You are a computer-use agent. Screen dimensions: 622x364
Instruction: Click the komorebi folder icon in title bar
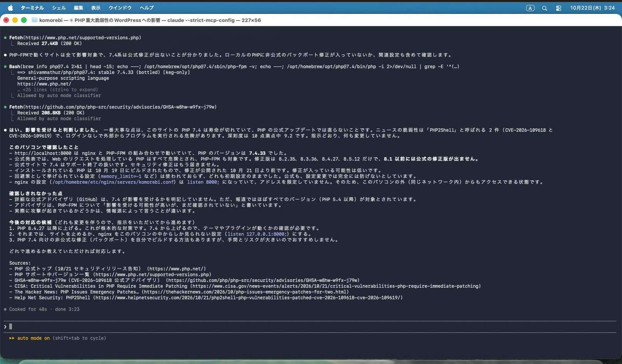34,20
